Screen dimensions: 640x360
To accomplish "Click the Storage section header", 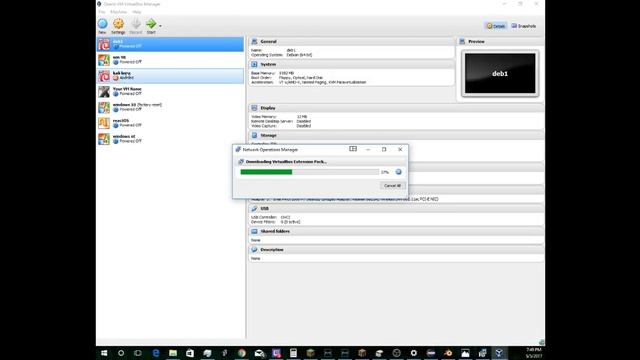I will (396, 135).
